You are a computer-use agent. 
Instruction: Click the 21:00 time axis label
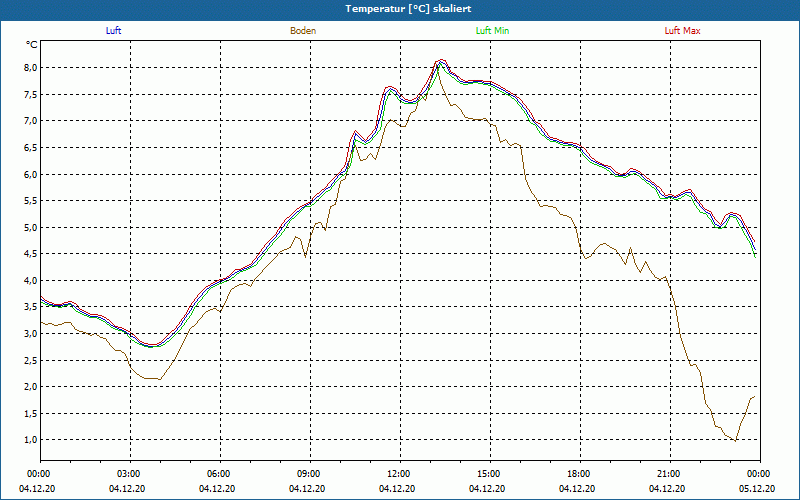pos(670,474)
